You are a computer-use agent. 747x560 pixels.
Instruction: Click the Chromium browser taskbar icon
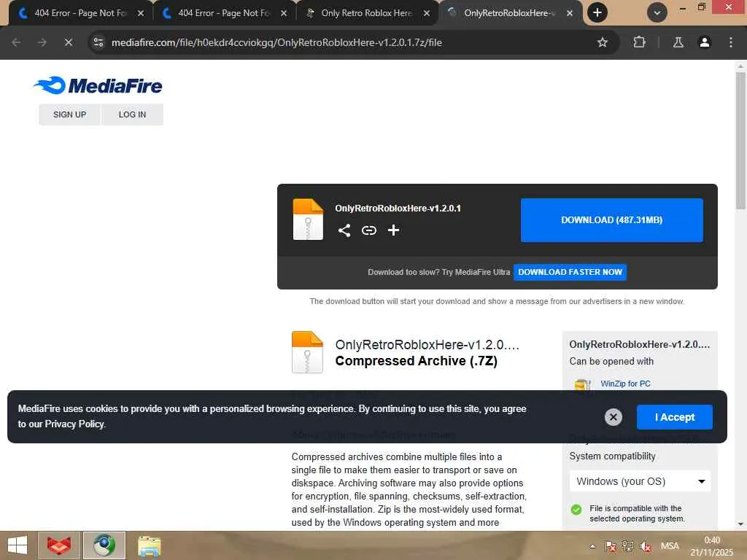pos(104,545)
